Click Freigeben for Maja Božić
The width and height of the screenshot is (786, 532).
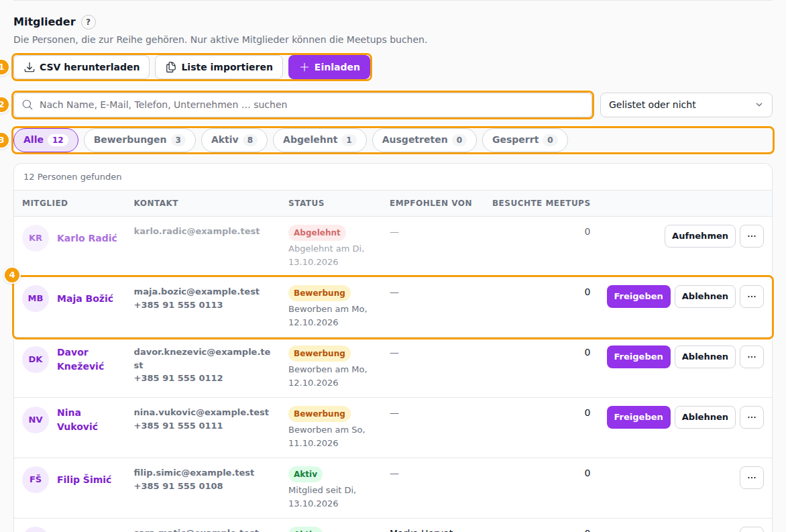638,297
